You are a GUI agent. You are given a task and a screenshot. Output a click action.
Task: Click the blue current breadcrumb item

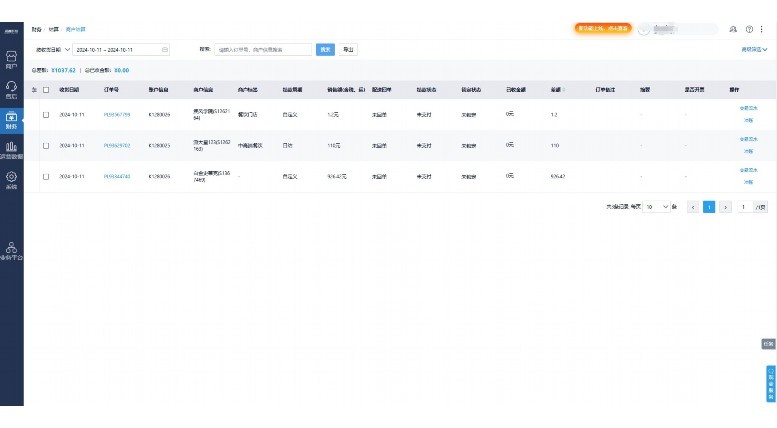tap(75, 29)
